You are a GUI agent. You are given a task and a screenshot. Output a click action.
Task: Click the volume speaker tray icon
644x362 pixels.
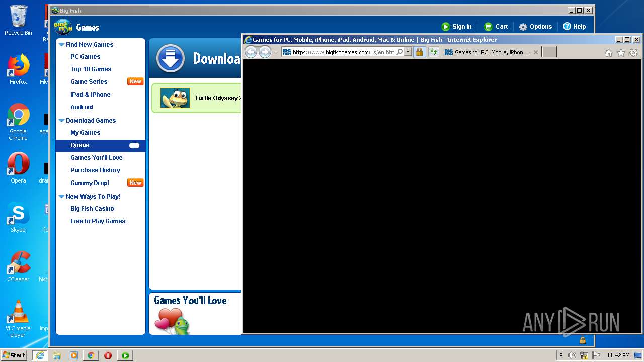click(x=572, y=355)
